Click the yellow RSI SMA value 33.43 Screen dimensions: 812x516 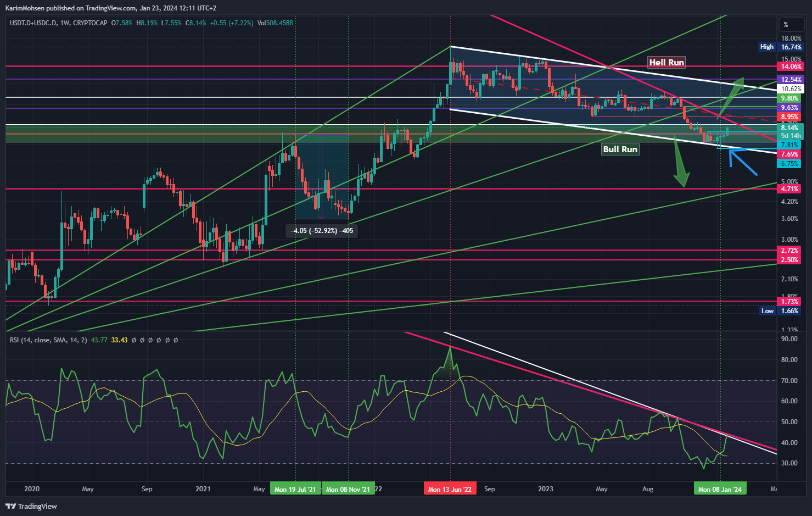point(119,340)
